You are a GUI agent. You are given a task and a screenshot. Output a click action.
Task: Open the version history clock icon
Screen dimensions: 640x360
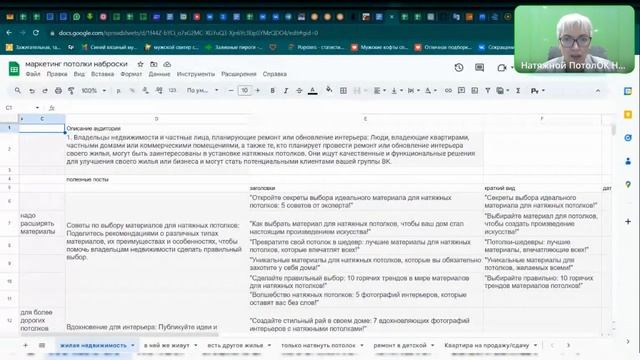coord(459,68)
